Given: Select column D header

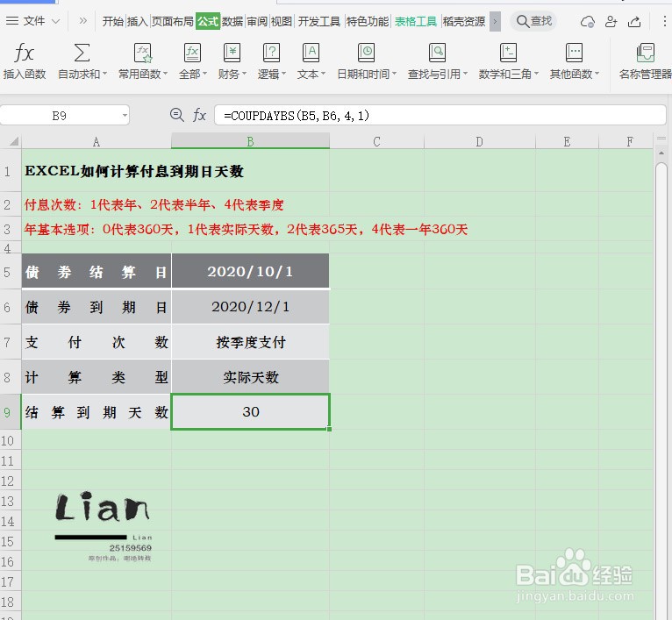Looking at the screenshot, I should (x=479, y=141).
